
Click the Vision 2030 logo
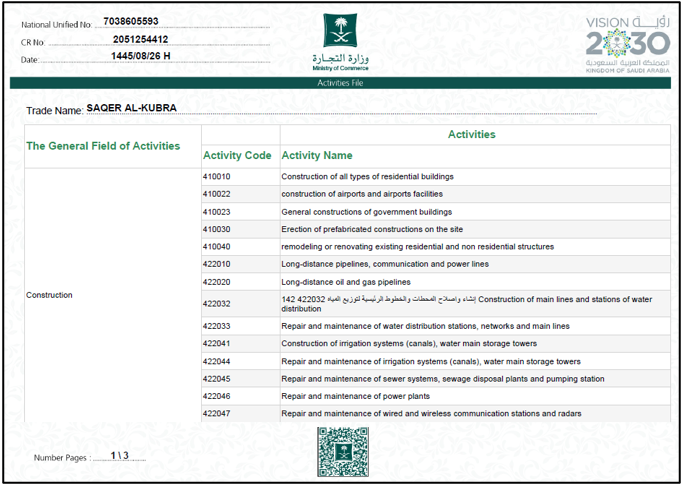[x=628, y=45]
